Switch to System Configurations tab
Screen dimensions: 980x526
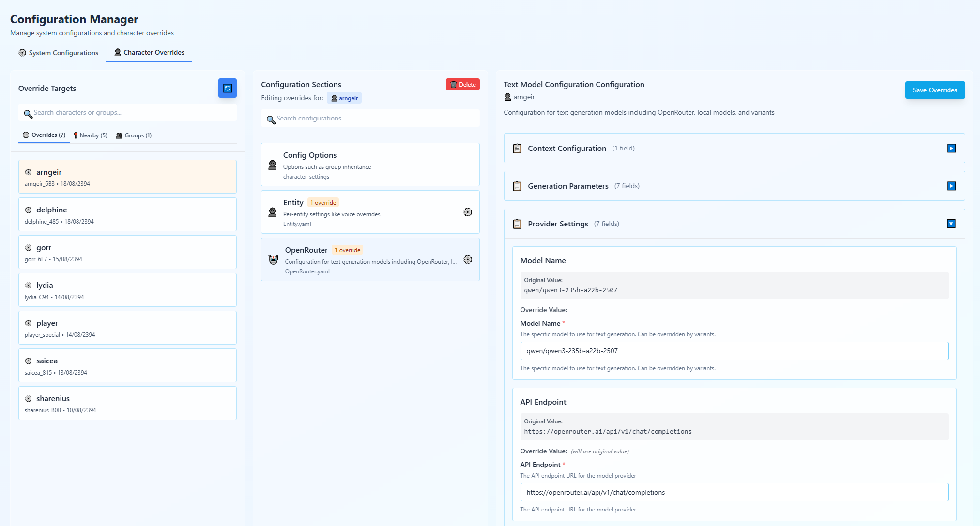pyautogui.click(x=59, y=53)
